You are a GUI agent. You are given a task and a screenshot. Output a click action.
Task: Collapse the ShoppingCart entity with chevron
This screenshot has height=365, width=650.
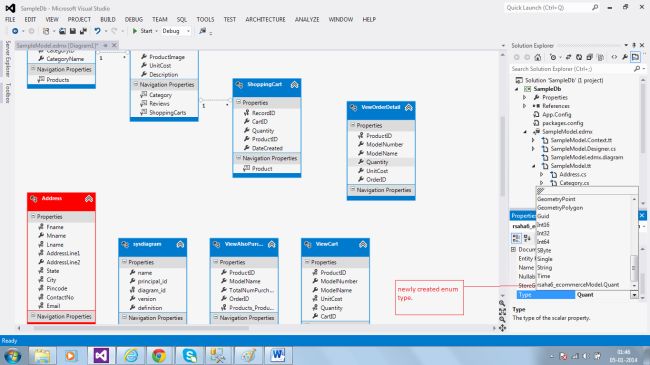294,85
